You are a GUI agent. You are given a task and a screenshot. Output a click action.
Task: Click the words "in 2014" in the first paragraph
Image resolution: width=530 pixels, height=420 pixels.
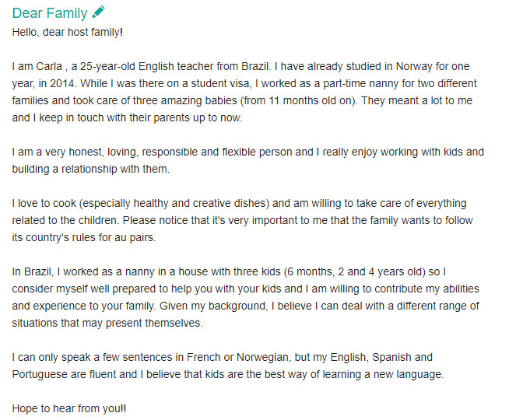(54, 84)
